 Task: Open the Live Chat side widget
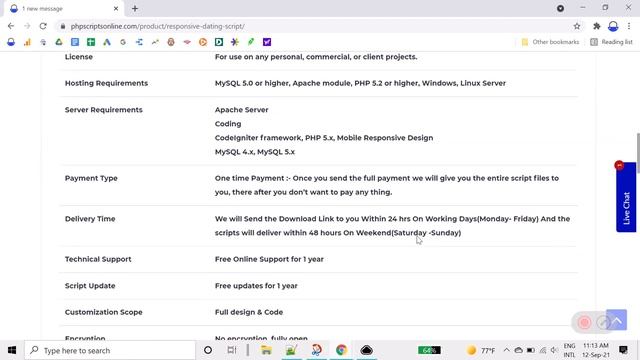pyautogui.click(x=626, y=198)
